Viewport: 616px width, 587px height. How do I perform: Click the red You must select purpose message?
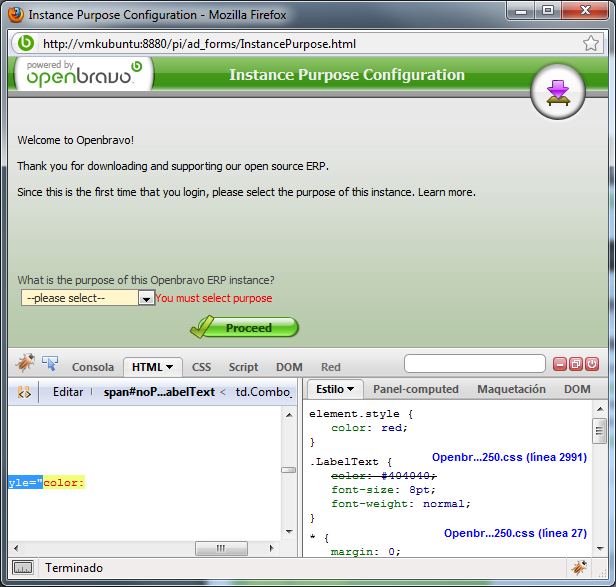[214, 298]
